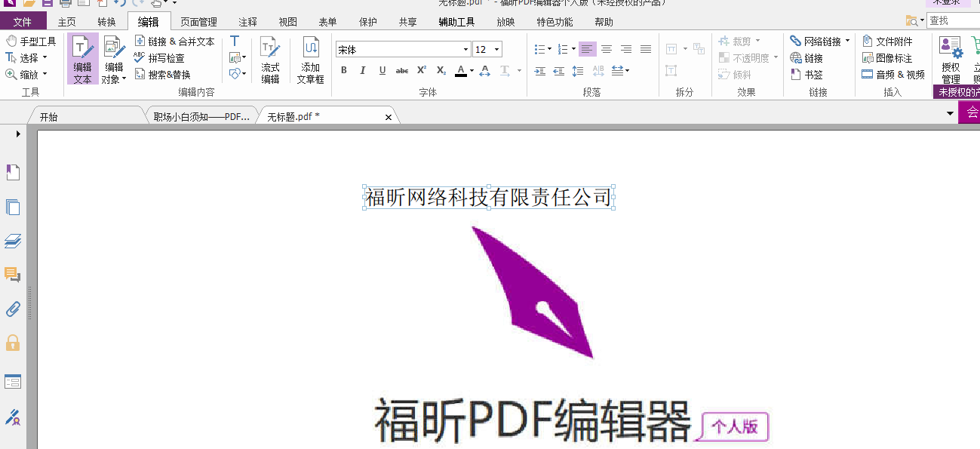Click 链接 & 合并文本
Viewport: 980px width, 449px height.
click(x=175, y=42)
